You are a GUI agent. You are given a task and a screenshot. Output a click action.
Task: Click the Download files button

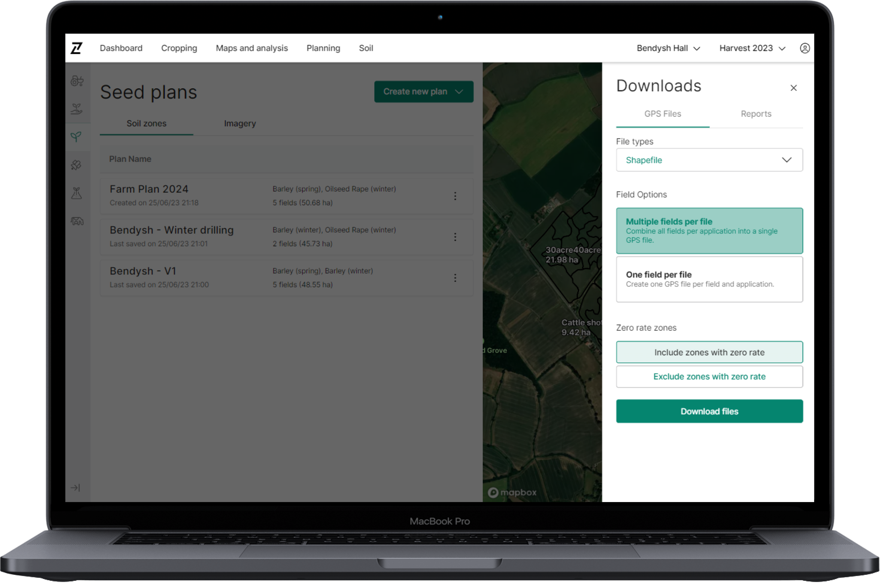coord(709,411)
